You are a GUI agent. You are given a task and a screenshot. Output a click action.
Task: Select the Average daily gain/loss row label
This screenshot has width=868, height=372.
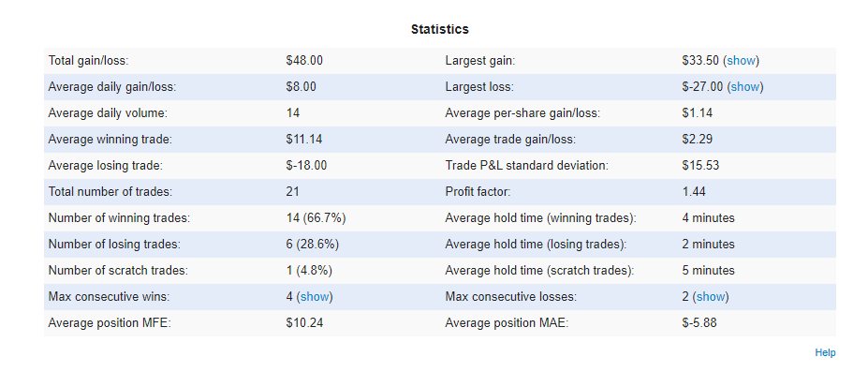pyautogui.click(x=112, y=87)
